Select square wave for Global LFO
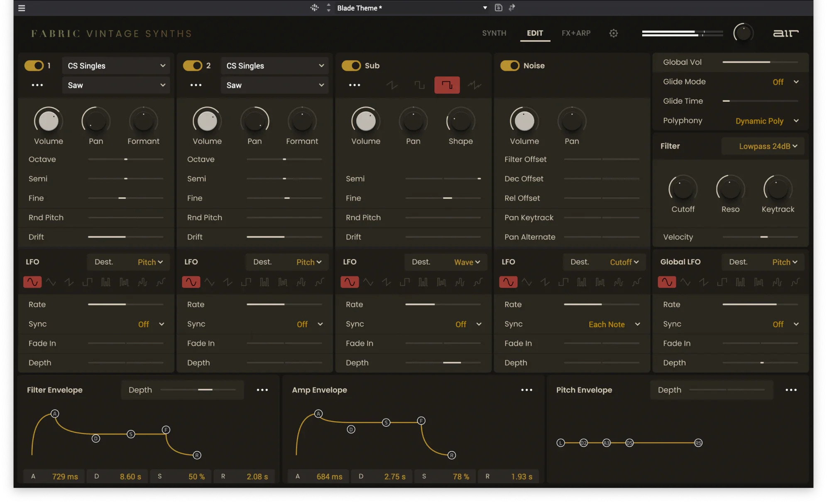827x504 pixels. 722,282
